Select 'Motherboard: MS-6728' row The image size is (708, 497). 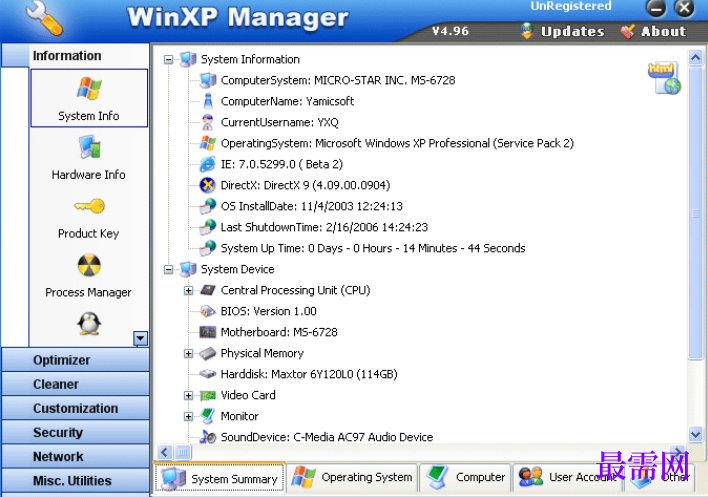coord(279,332)
